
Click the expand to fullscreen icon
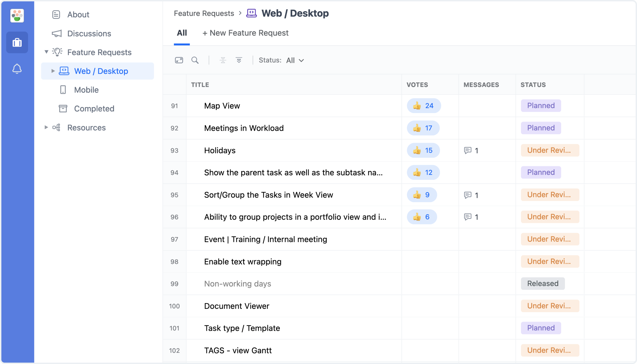179,60
